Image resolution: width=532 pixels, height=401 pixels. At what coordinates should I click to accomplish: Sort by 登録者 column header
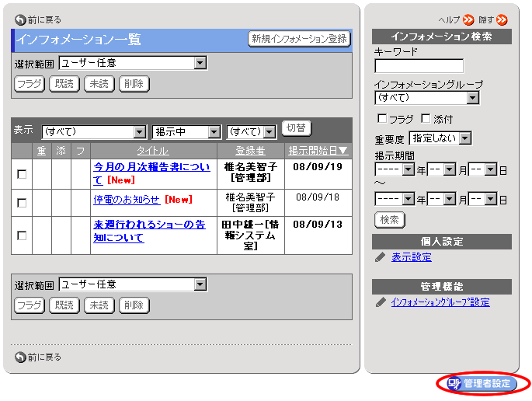pyautogui.click(x=250, y=151)
